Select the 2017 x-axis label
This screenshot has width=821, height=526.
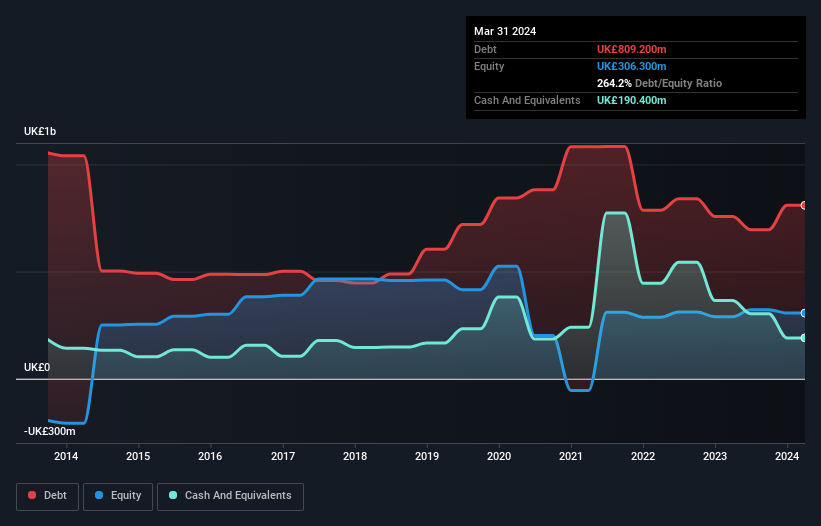pos(283,456)
